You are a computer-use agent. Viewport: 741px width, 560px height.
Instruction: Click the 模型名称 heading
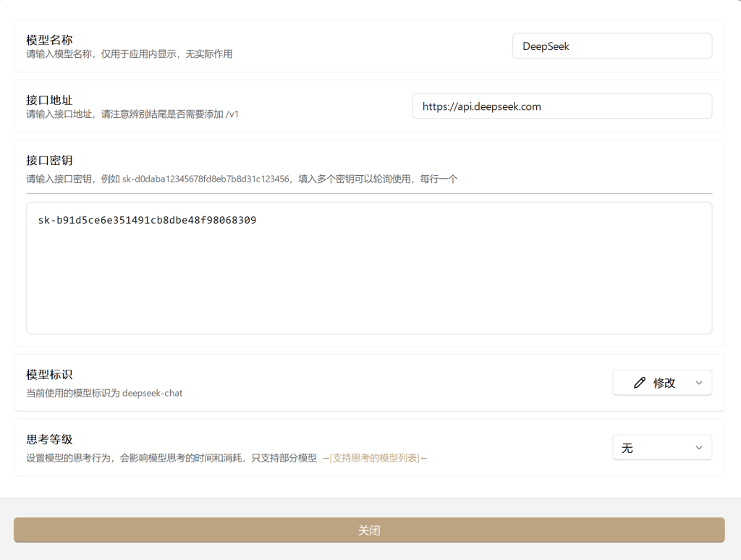[49, 40]
